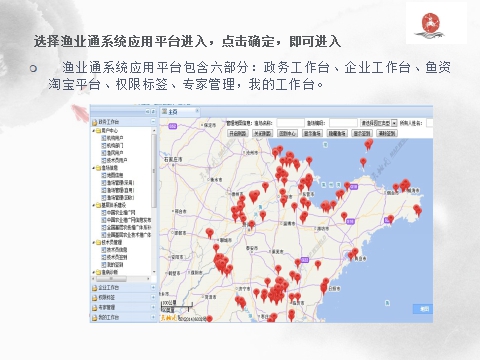The width and height of the screenshot is (480, 360).
Task: Click the 权限标签 folder icon
Action: pyautogui.click(x=95, y=298)
